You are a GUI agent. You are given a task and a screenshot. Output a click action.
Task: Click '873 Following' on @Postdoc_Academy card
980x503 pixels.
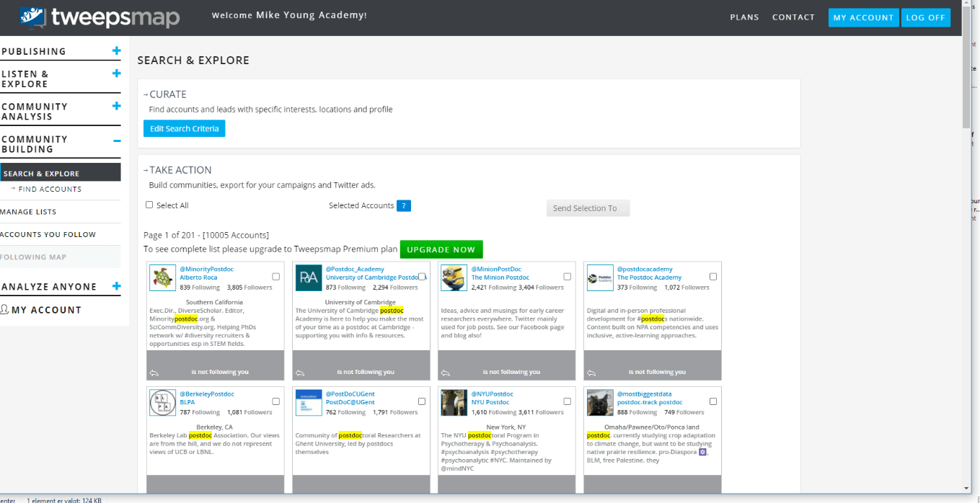pos(345,287)
